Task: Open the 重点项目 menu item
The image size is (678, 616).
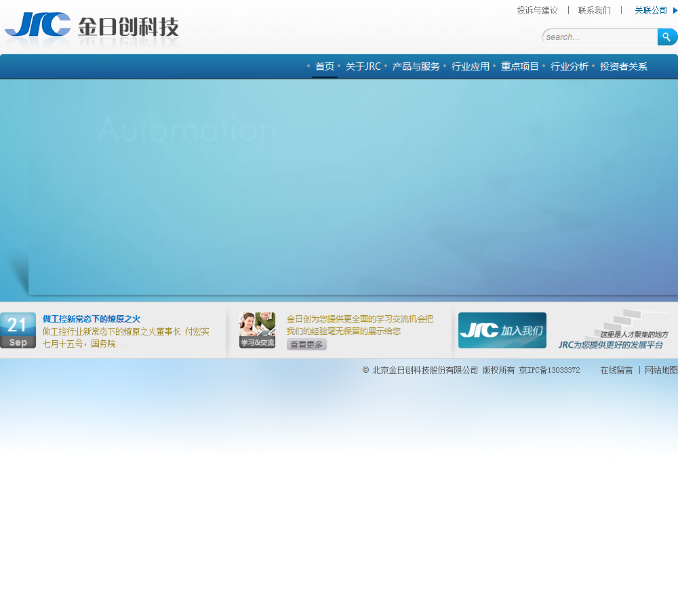Action: [519, 66]
